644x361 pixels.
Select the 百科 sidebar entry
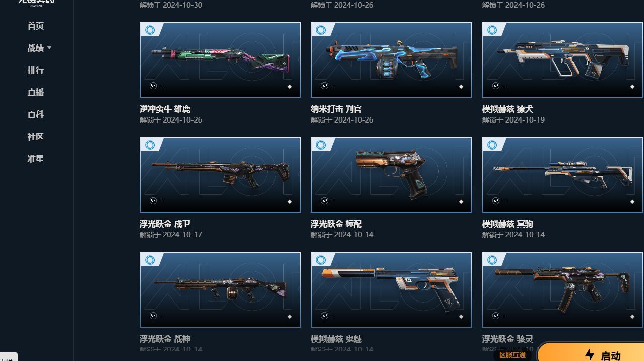pyautogui.click(x=36, y=115)
